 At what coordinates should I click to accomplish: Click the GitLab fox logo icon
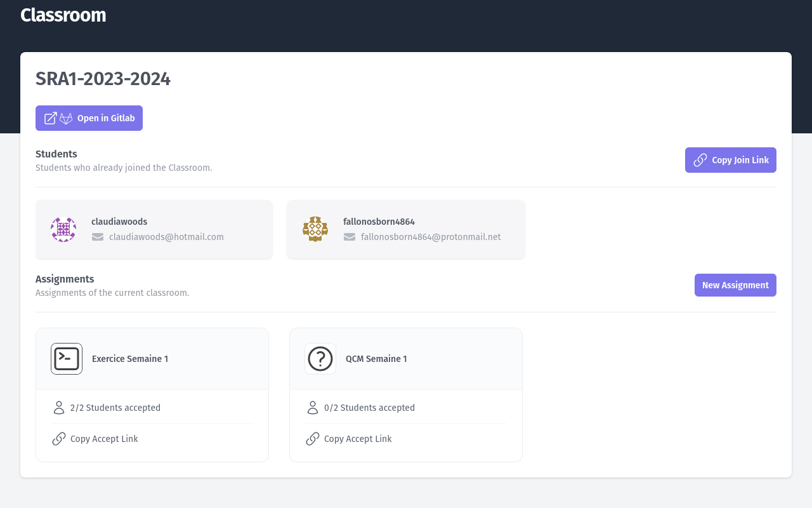click(x=66, y=118)
